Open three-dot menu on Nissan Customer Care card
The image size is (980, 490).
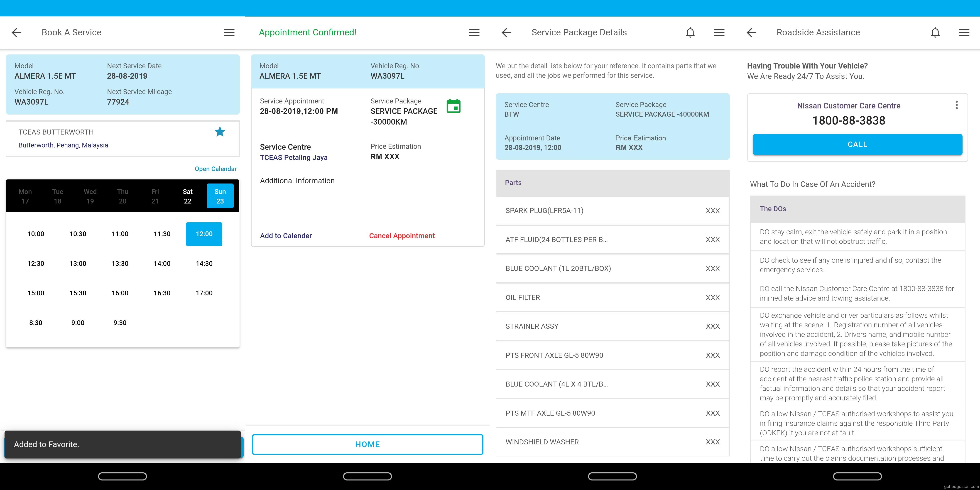956,105
